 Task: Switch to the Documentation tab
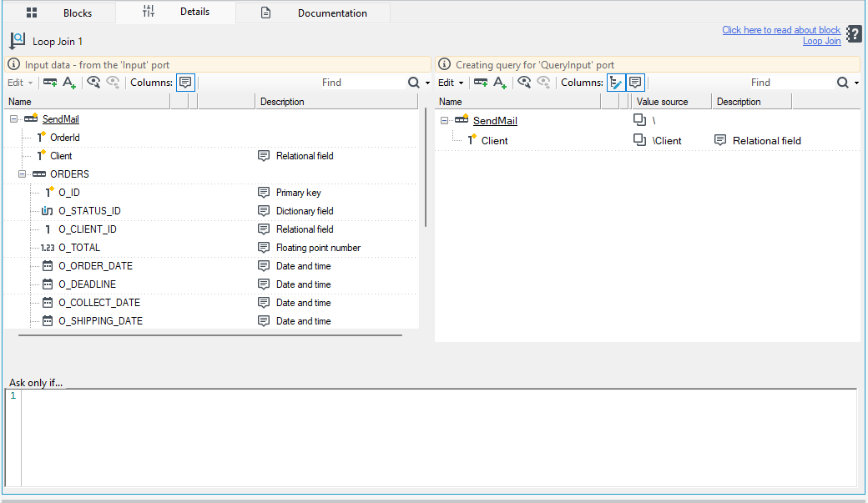tap(313, 13)
